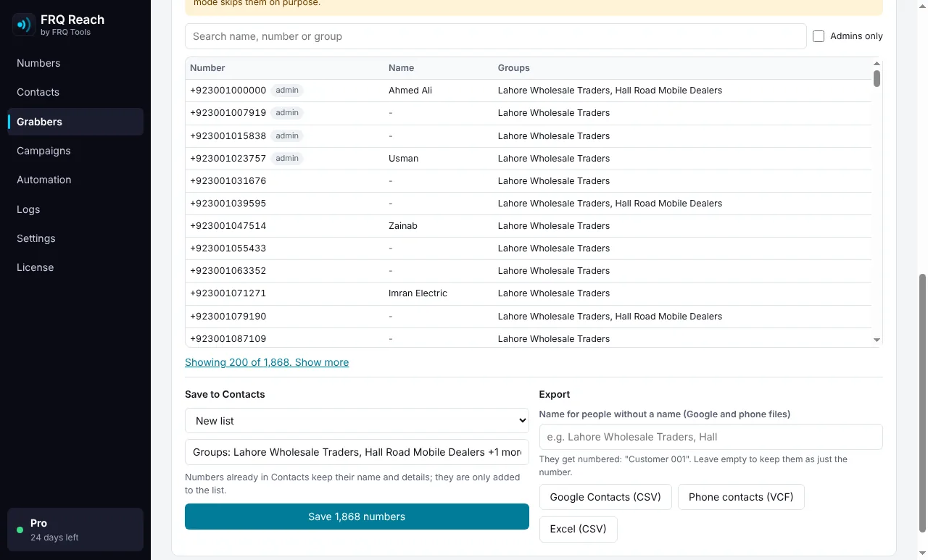The image size is (928, 560).
Task: Click the table's scroll-up arrow
Action: pyautogui.click(x=877, y=64)
